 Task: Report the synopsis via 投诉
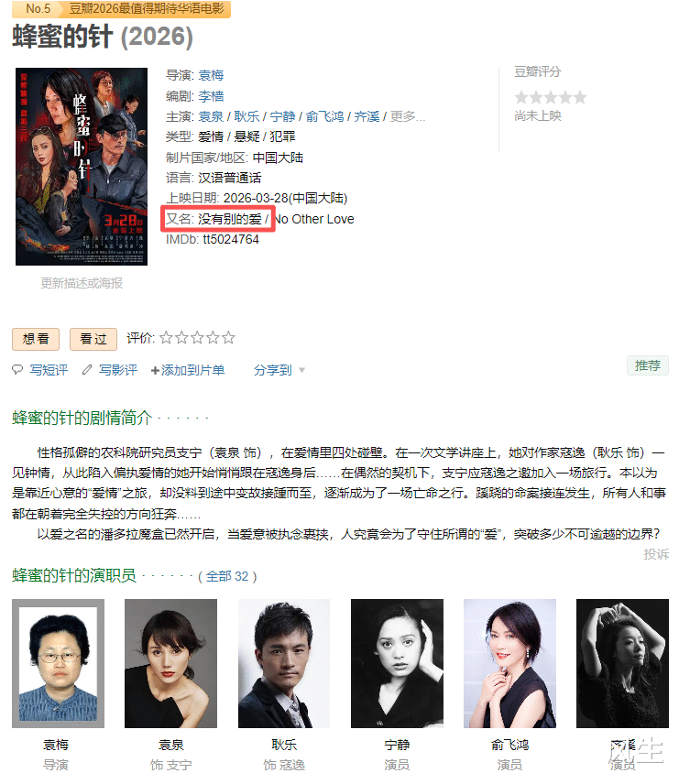(x=656, y=554)
